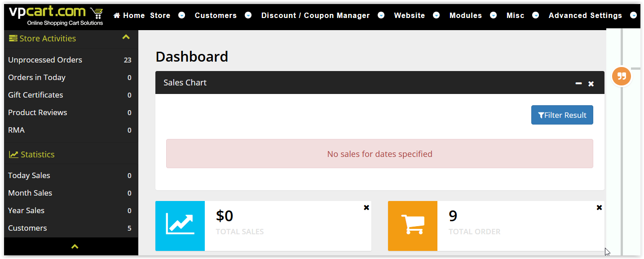Open the Customers menu dropdown arrow
This screenshot has width=644, height=259.
coord(248,15)
